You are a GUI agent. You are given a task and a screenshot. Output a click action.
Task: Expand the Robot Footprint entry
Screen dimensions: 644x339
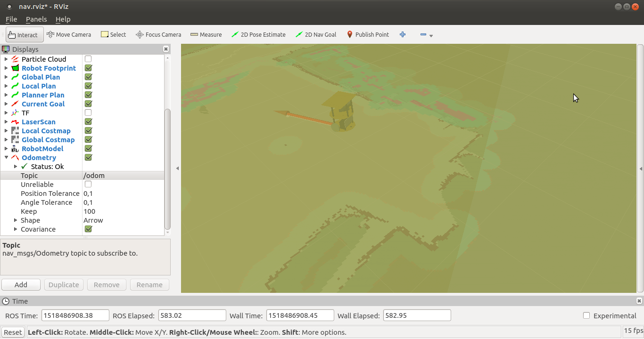[x=6, y=68]
